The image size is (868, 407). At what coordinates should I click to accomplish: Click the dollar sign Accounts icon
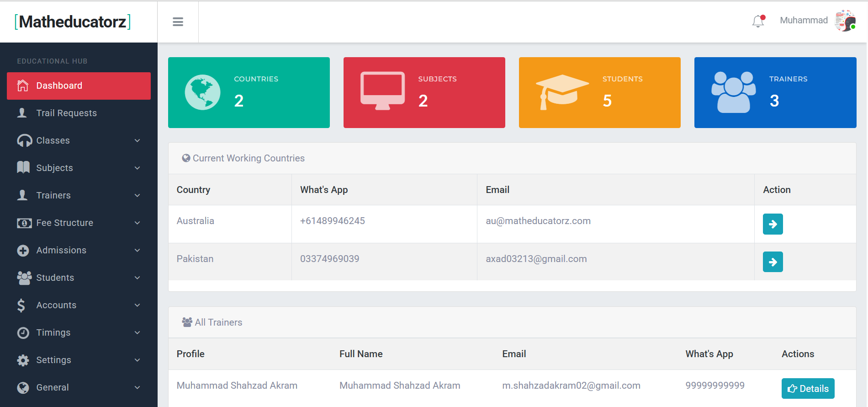pyautogui.click(x=21, y=305)
